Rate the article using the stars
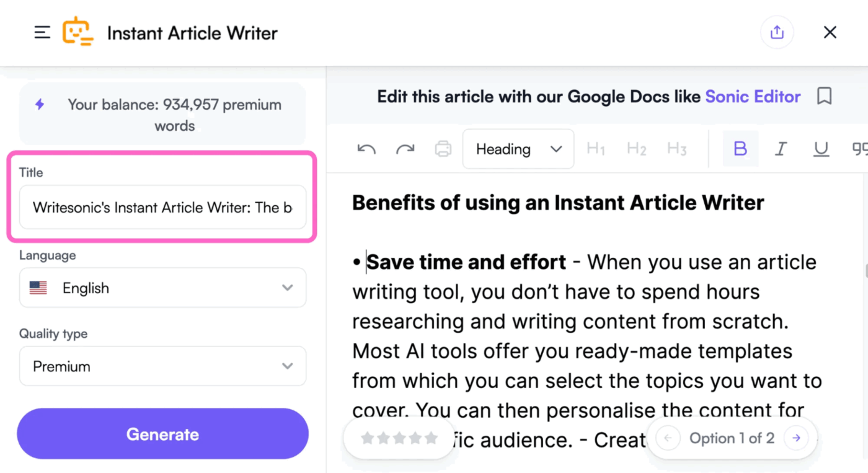The height and width of the screenshot is (473, 868). click(399, 438)
